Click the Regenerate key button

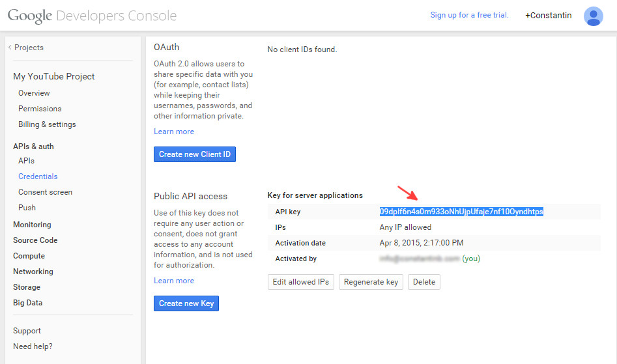[371, 282]
